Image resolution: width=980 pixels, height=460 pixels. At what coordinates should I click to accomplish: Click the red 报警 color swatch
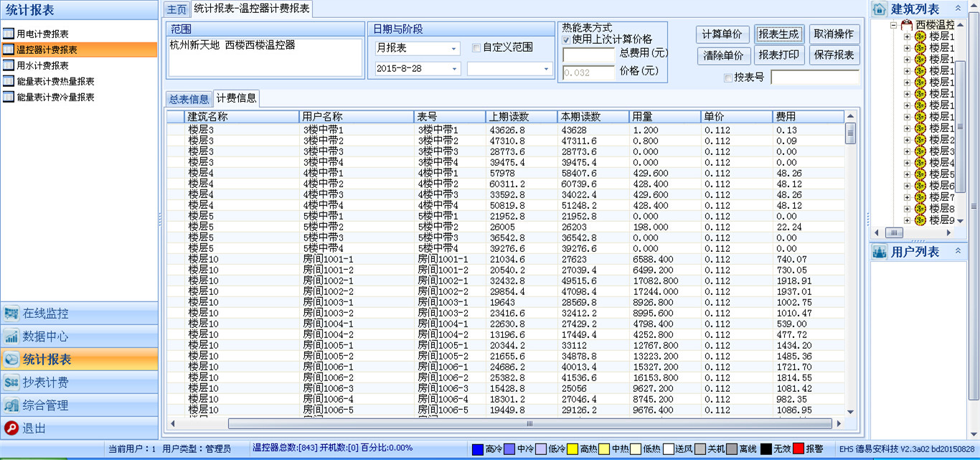point(798,449)
